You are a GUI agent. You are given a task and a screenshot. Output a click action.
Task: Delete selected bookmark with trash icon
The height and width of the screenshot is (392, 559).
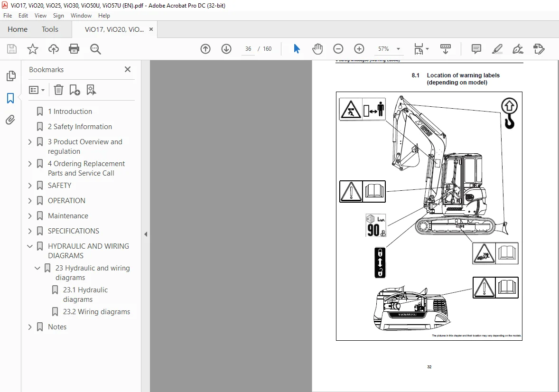pyautogui.click(x=58, y=90)
